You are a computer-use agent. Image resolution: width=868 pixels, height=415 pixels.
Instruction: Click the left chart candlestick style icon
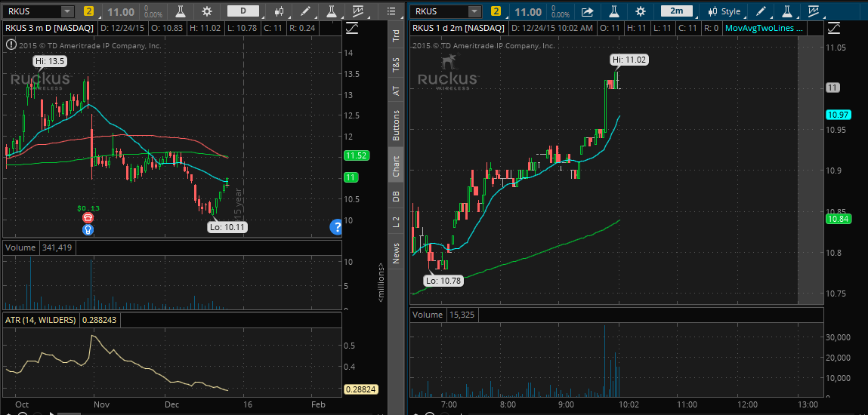point(280,11)
